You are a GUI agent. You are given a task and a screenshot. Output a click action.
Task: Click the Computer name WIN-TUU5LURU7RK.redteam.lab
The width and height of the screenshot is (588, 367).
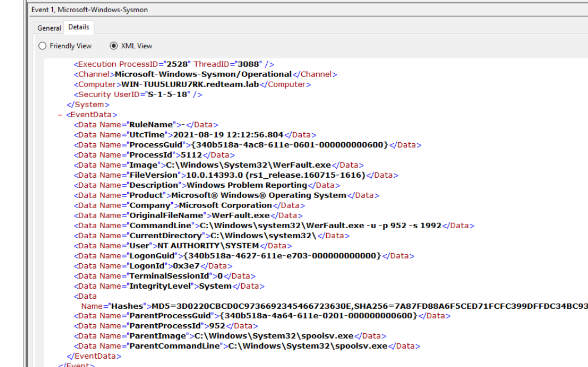tap(190, 84)
